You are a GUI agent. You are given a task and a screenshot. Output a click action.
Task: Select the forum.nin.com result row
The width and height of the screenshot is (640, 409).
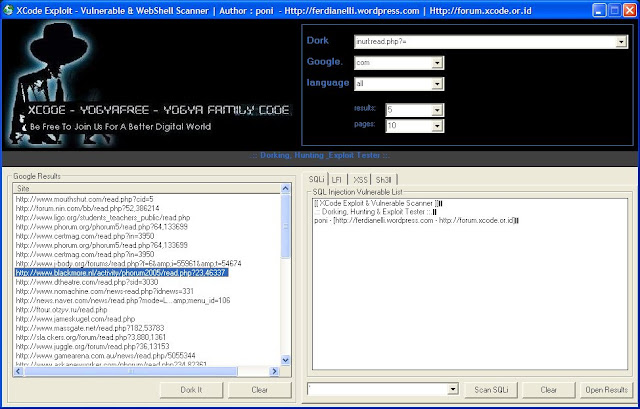[x=87, y=209]
